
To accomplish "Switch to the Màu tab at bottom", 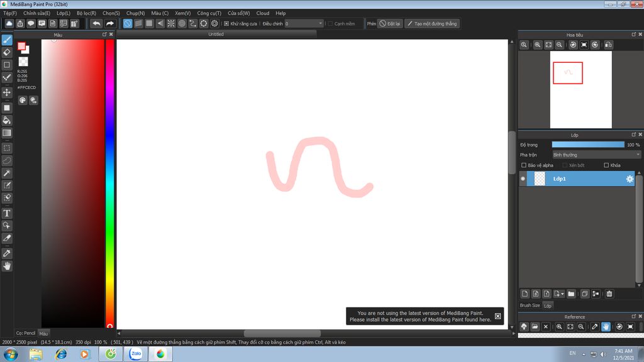I will tap(43, 333).
